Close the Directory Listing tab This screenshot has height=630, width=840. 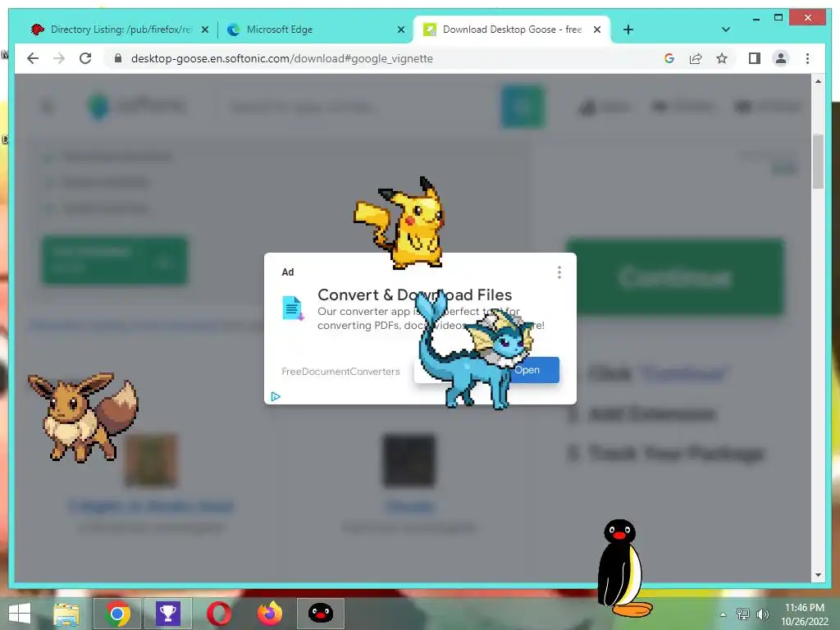[x=204, y=30]
